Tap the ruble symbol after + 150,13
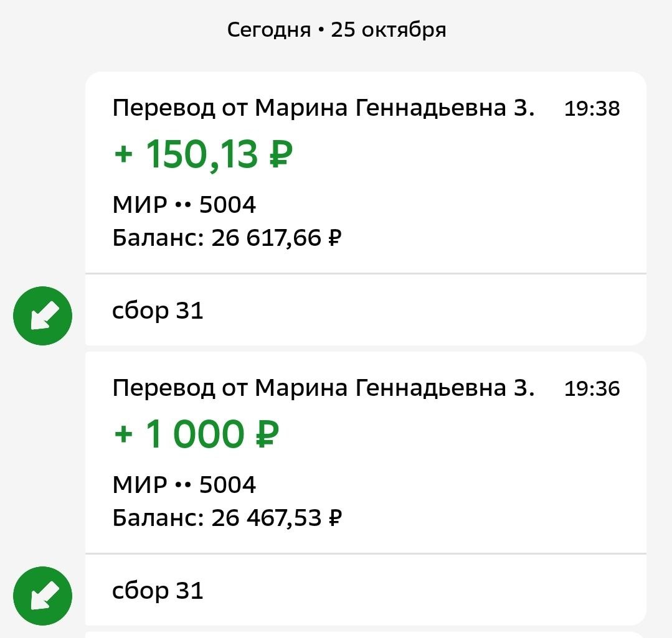 (281, 154)
